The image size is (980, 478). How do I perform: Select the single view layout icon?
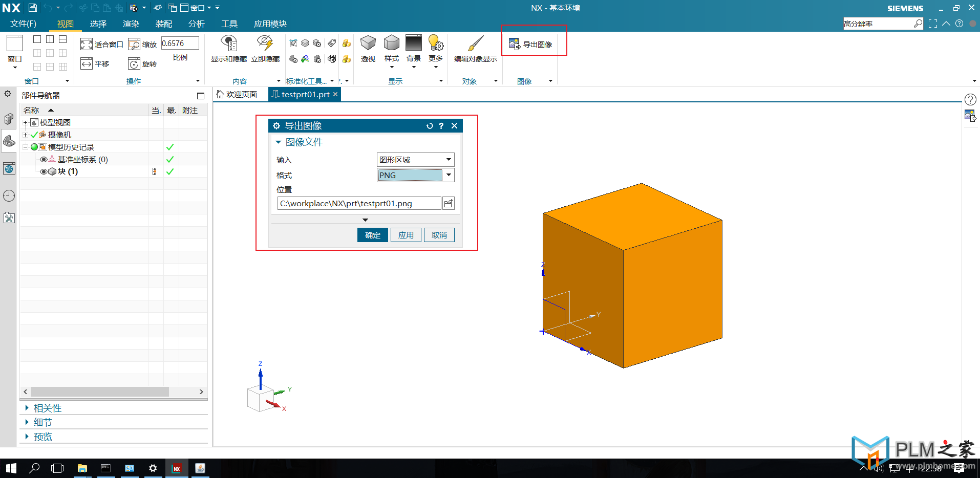point(37,39)
